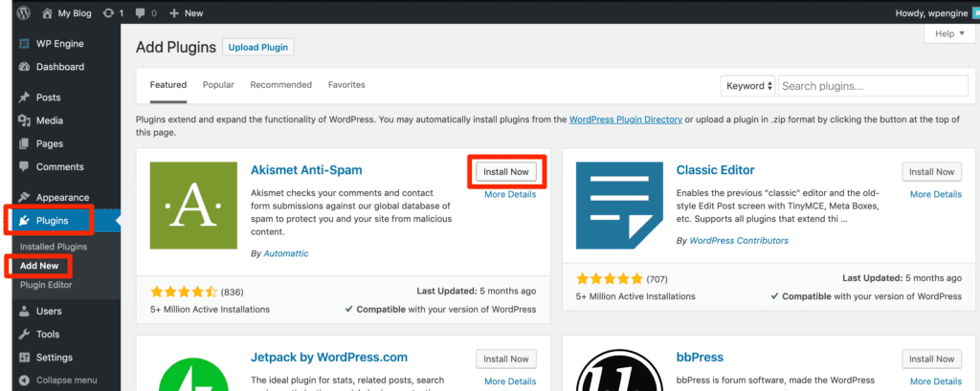Click the Upload Plugin button
Image resolution: width=980 pixels, height=391 pixels.
[258, 47]
